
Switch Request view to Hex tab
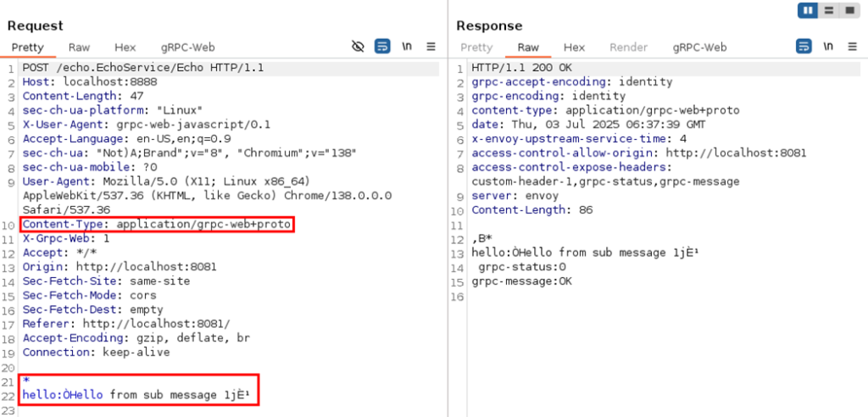coord(125,47)
